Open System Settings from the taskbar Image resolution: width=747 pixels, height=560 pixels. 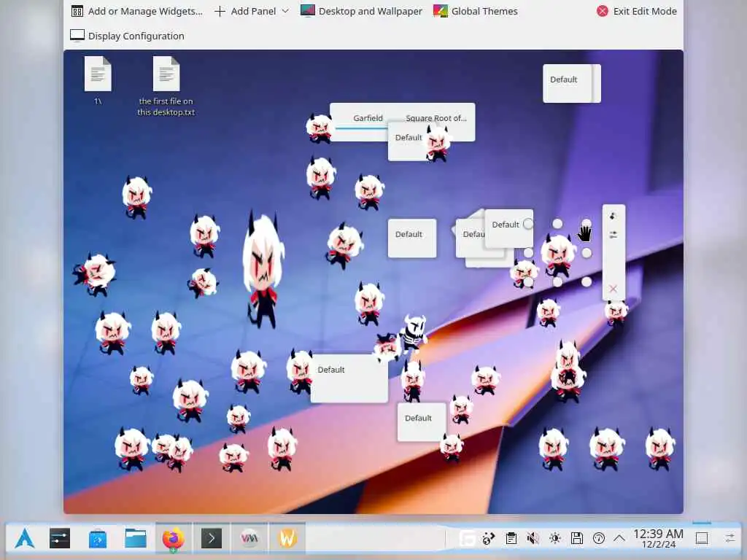[60, 539]
